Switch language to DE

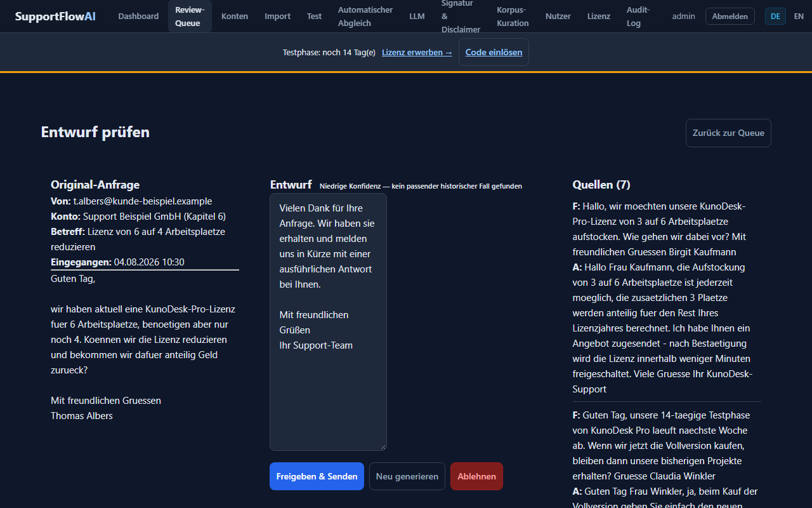tap(775, 17)
